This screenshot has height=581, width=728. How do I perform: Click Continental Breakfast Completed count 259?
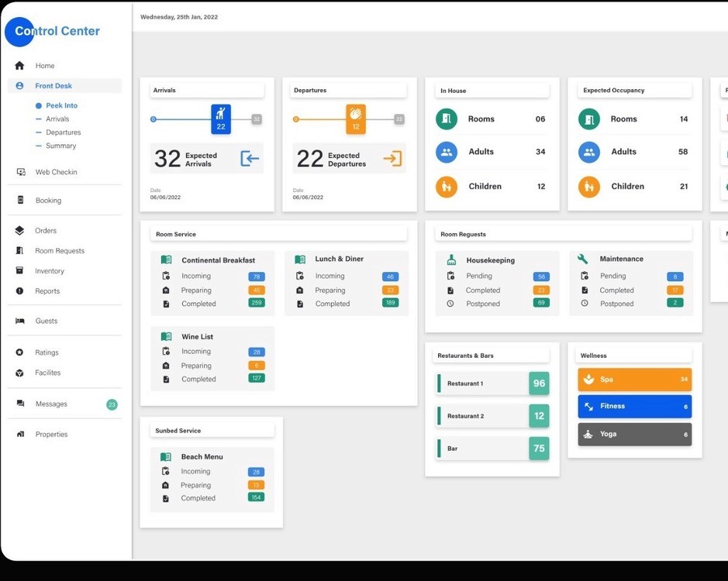tap(257, 303)
